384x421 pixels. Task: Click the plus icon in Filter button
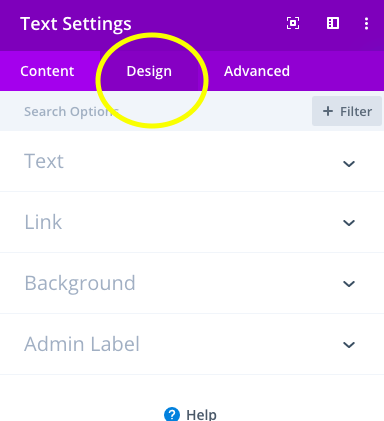click(x=328, y=111)
